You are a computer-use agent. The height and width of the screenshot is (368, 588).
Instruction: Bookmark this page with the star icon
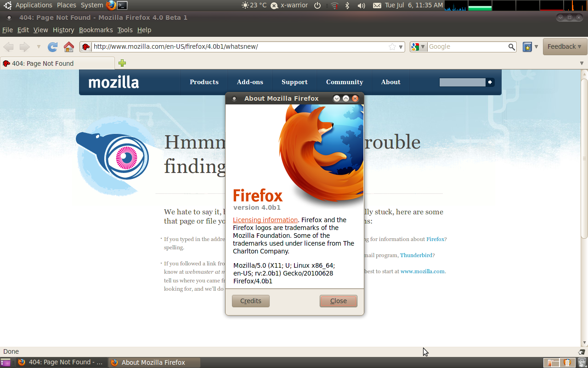coord(392,46)
